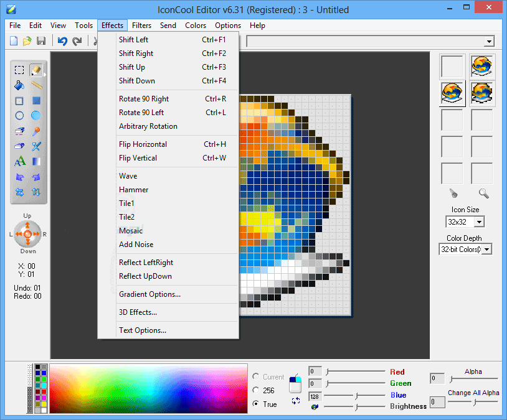Select the Current palette radio button

click(x=256, y=376)
